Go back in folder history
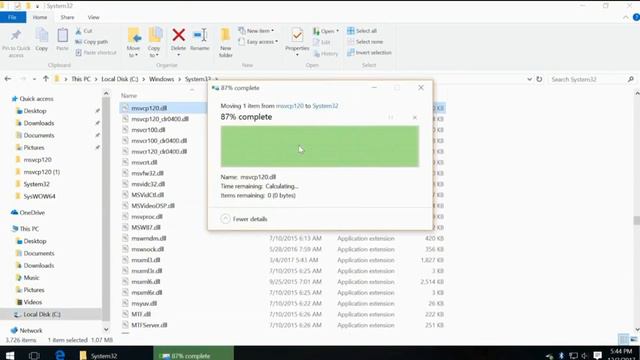This screenshot has height=360, width=640. [8, 79]
